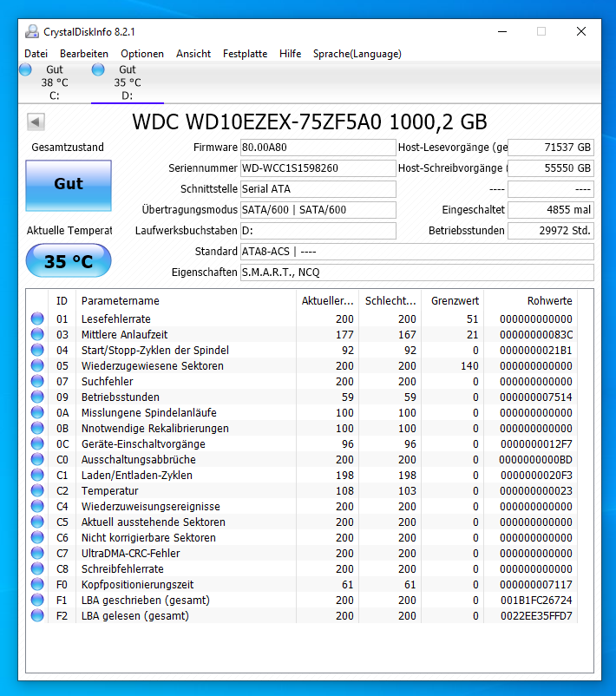This screenshot has height=696, width=616.
Task: Click raw value 0022EE35FFD7
Action: point(536,615)
